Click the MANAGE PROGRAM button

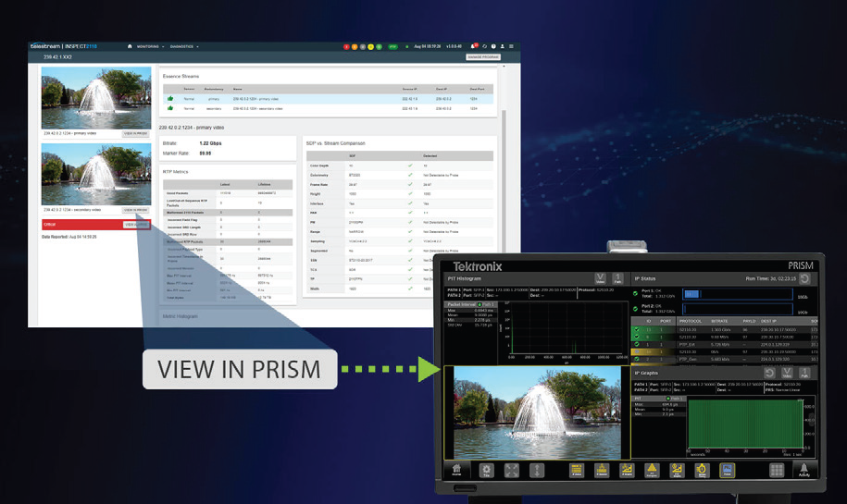click(483, 56)
